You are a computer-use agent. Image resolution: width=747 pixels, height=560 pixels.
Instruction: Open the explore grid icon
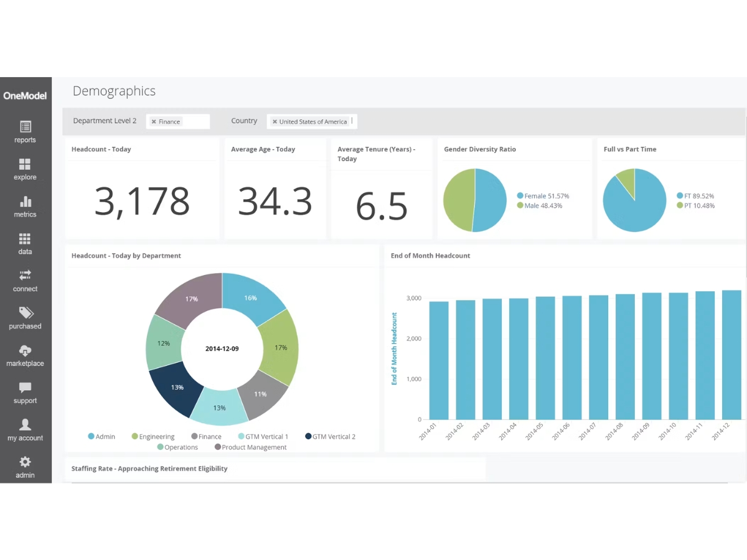pos(25,164)
